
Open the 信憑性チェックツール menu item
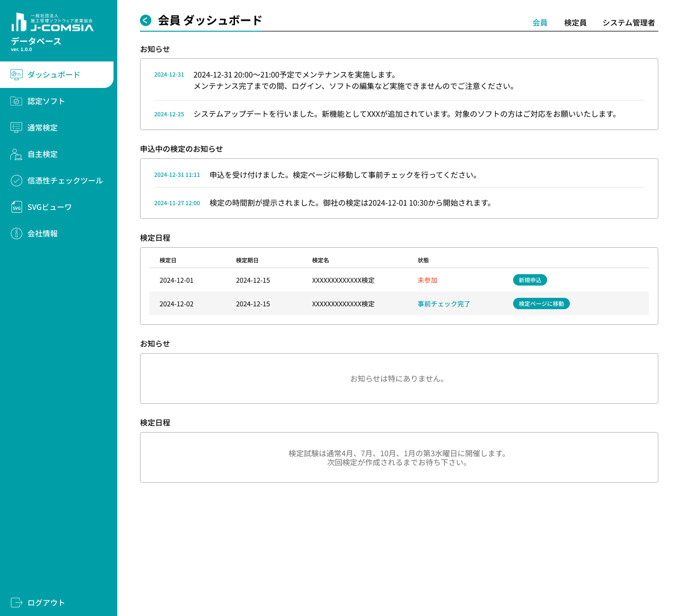[x=65, y=181]
